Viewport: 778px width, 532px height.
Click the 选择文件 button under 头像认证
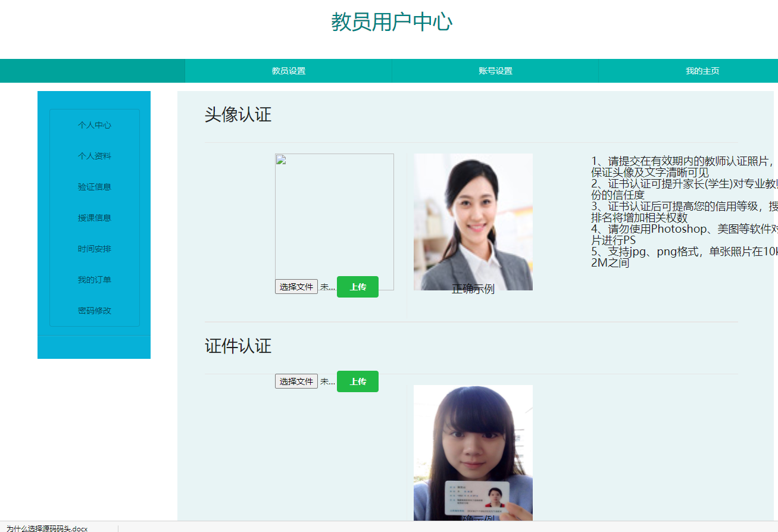point(296,287)
